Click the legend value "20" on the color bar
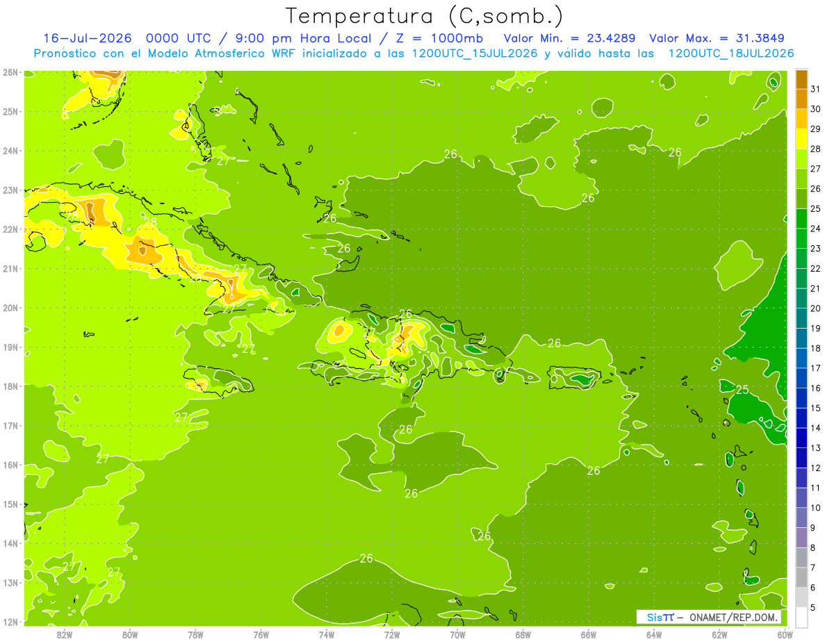Viewport: 834px width, 644px height. [816, 308]
